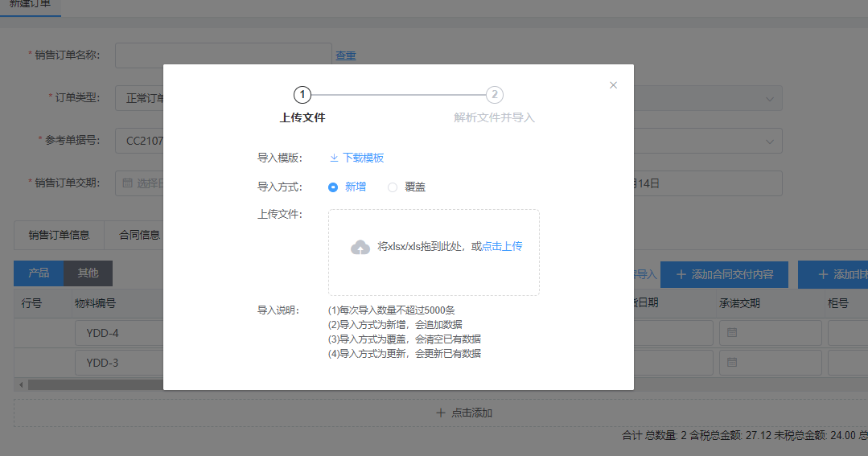Image resolution: width=868 pixels, height=456 pixels.
Task: Expand dropdown arrow at top right field
Action: 769,98
